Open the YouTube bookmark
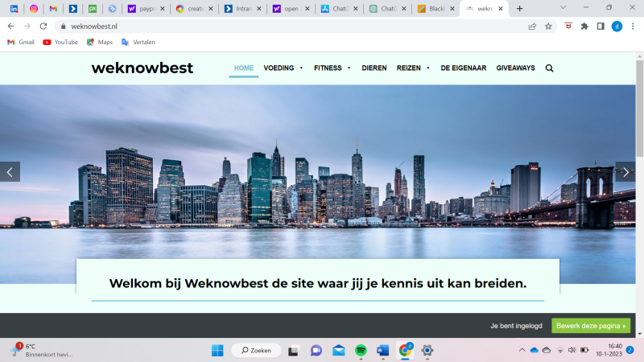 [60, 42]
